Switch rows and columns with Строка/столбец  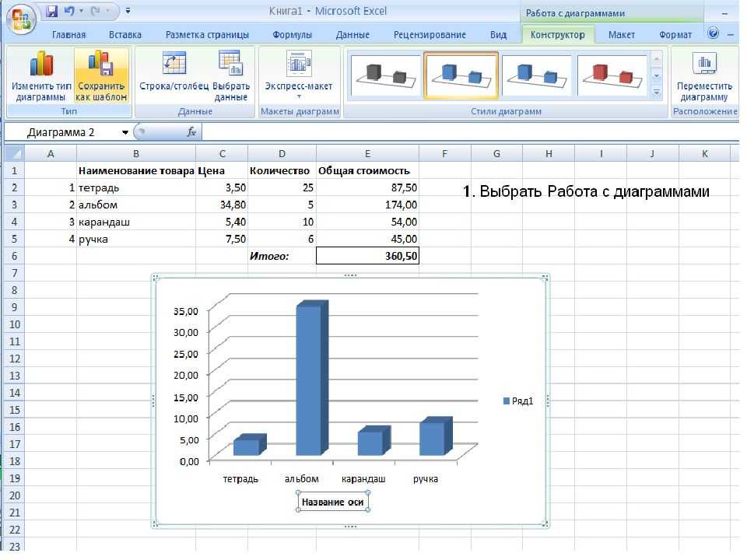pyautogui.click(x=174, y=72)
